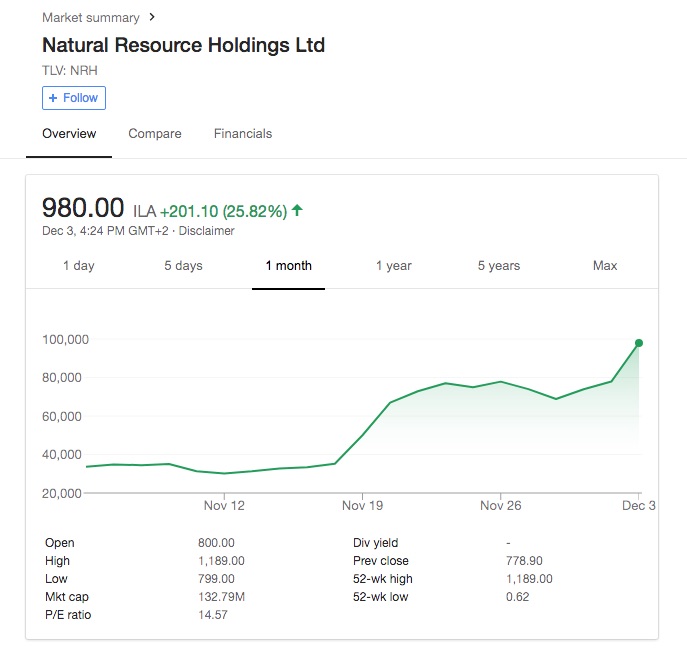Open the Market summary link
Screen dimensions: 687x648
(90, 17)
